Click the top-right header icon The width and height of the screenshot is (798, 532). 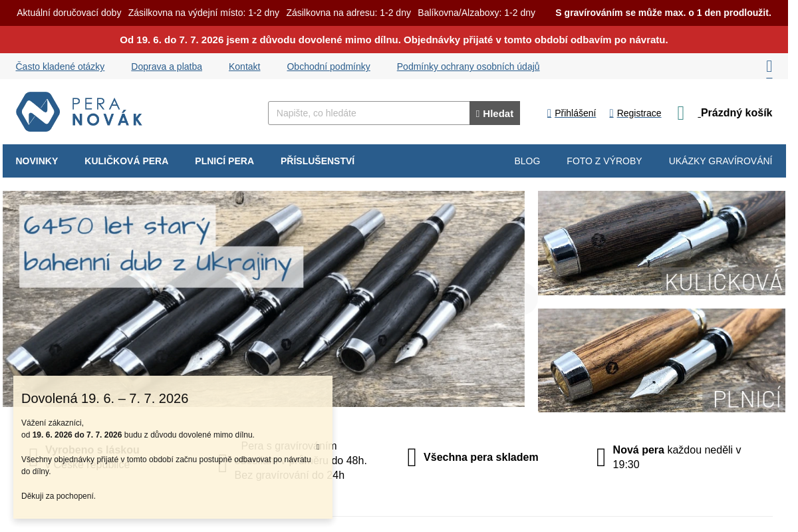769,66
